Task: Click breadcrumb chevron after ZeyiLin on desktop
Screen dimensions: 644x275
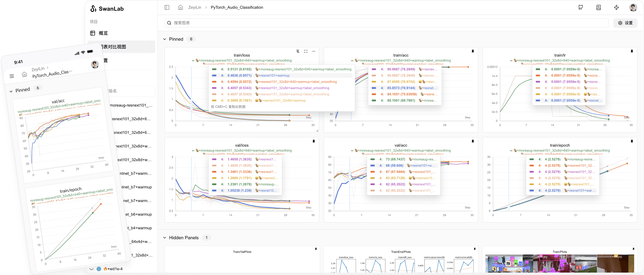Action: tap(206, 7)
